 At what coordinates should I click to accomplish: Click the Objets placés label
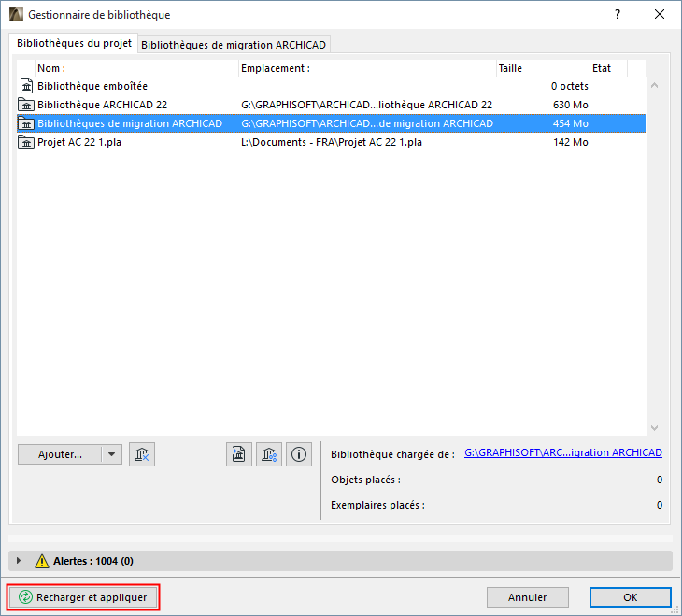366,480
